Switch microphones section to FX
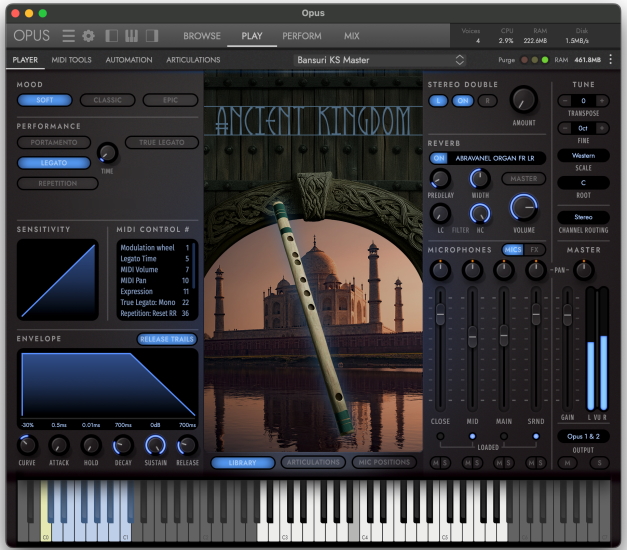The image size is (627, 550). click(535, 250)
